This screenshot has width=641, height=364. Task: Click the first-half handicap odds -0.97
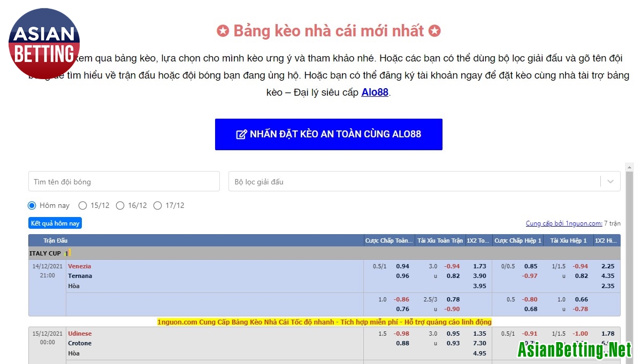529,276
